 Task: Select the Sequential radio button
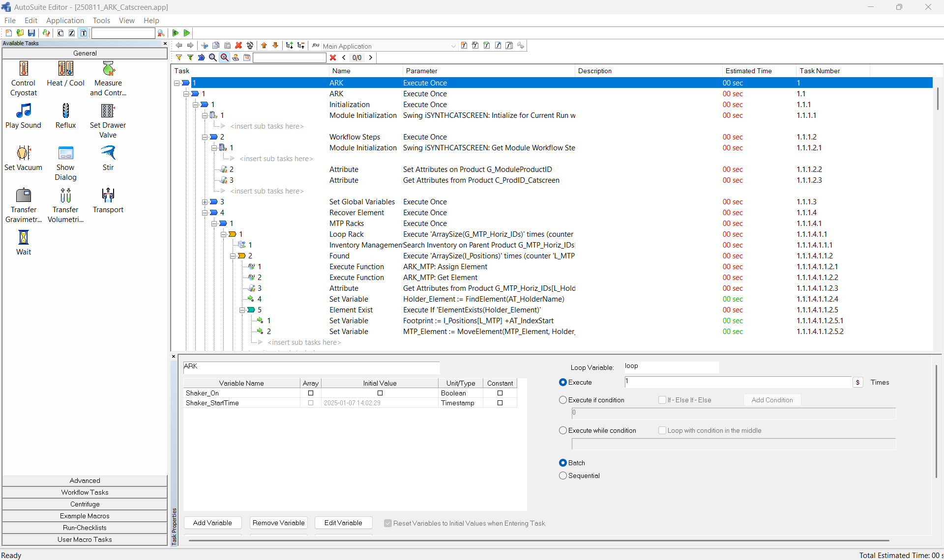pyautogui.click(x=563, y=476)
